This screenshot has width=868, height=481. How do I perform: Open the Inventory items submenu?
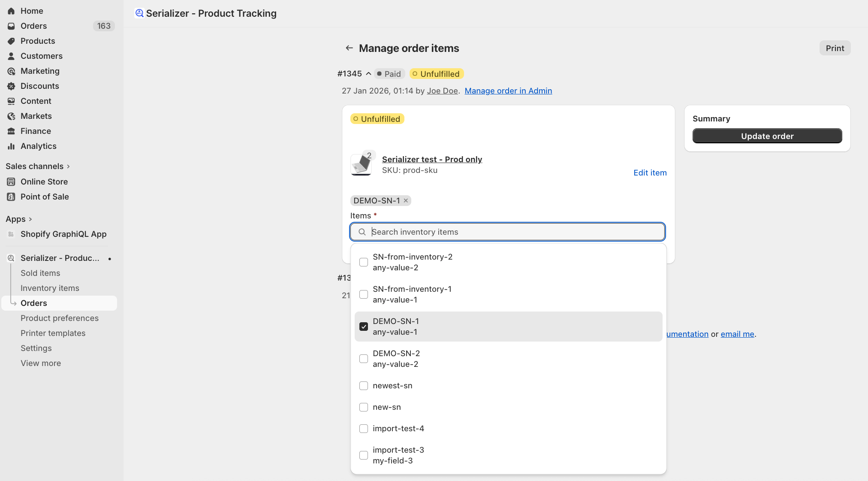coord(50,288)
